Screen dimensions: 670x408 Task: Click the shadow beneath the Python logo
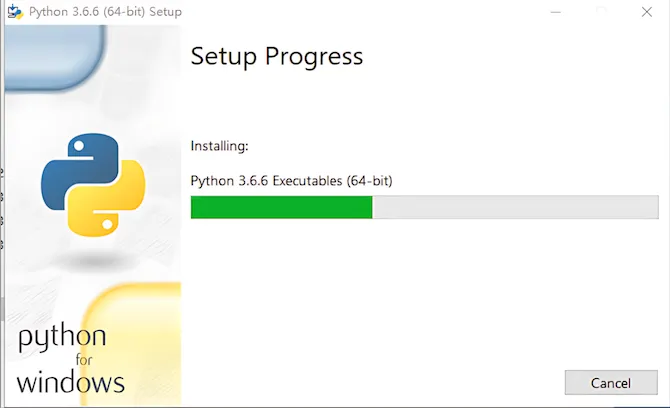[93, 260]
